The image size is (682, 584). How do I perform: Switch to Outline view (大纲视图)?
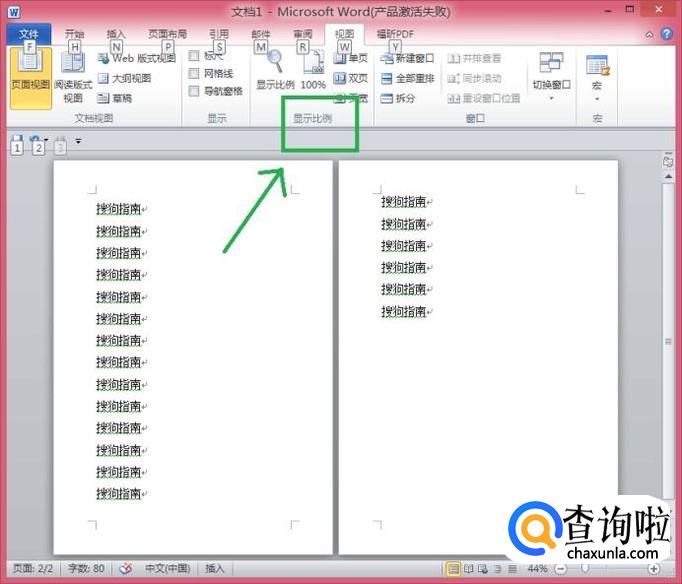pos(124,78)
